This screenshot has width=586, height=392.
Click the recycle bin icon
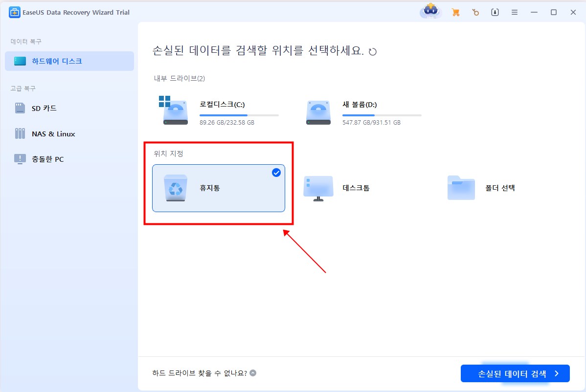(176, 188)
